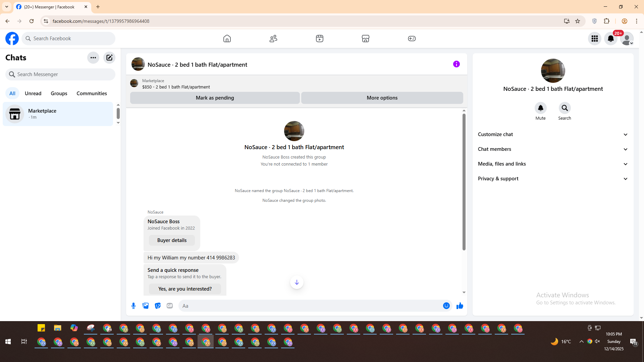
Task: Toggle conversation information panel icon
Action: pos(456,64)
